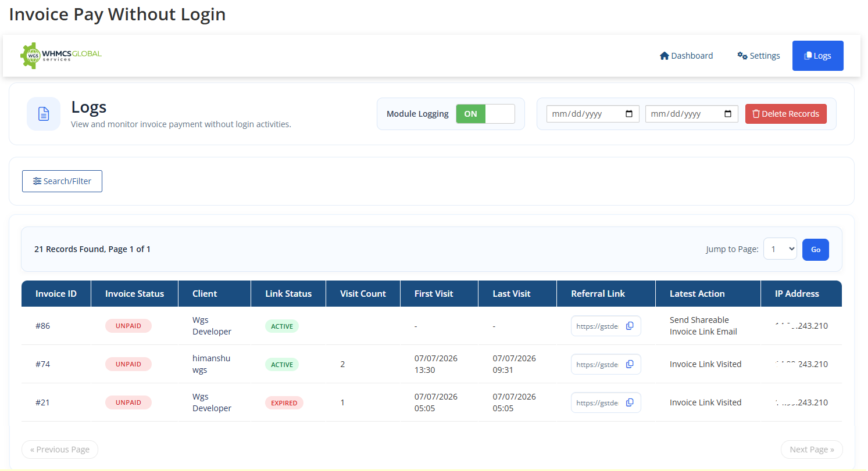Copy referral link for invoice #21
868x471 pixels.
coord(630,402)
